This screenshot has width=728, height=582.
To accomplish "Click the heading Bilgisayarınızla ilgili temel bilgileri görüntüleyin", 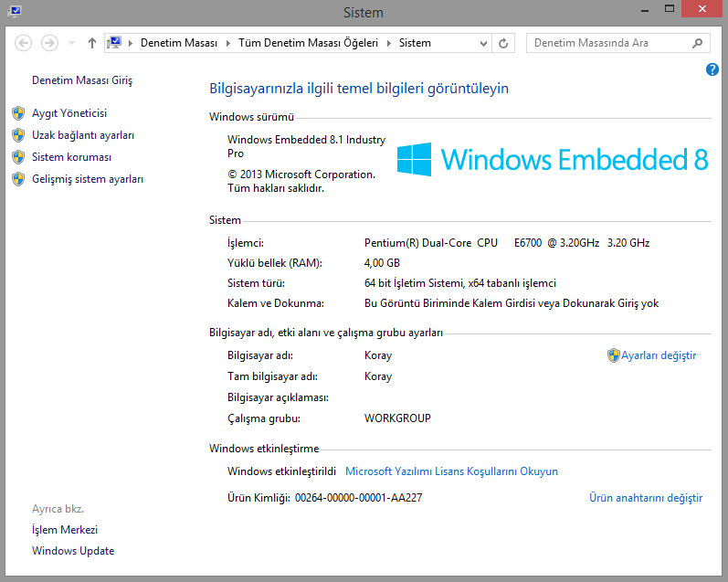I will (x=359, y=89).
